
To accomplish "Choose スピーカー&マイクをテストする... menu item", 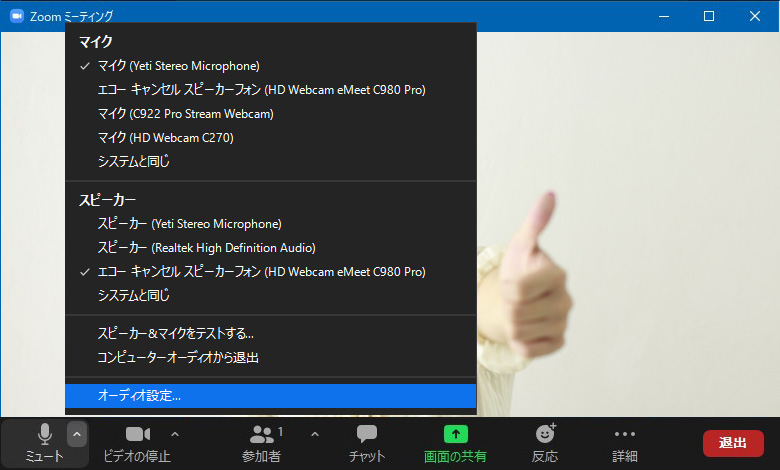I will click(x=175, y=333).
